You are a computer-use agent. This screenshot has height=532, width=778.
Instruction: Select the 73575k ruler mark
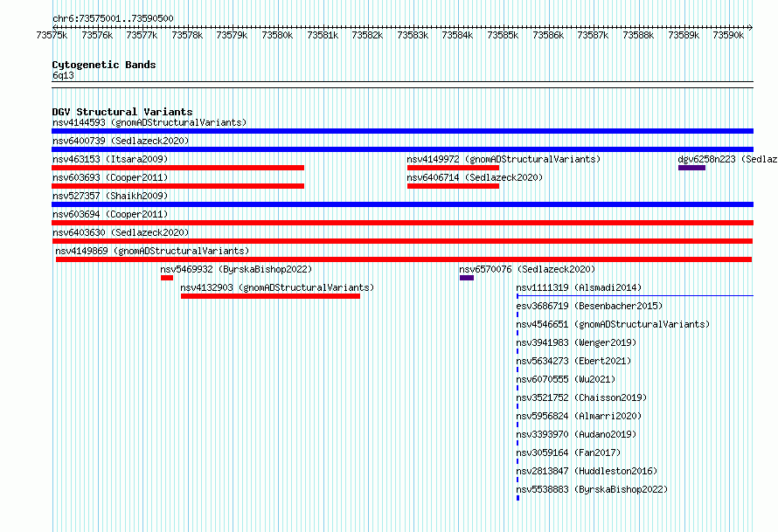click(x=52, y=35)
